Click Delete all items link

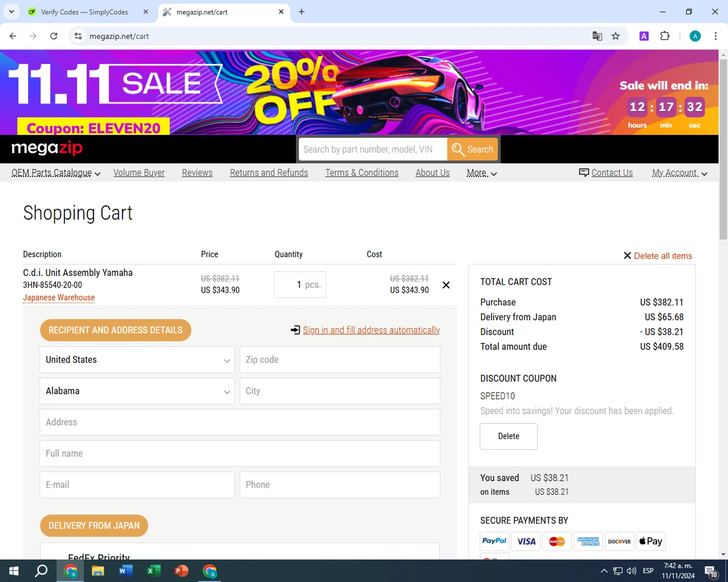[658, 256]
